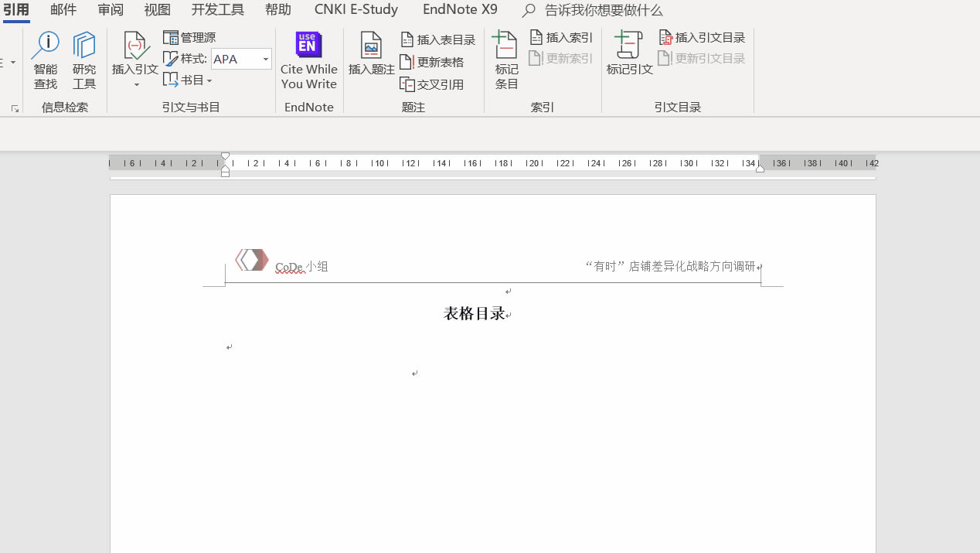Open the APA citation style dropdown

click(264, 58)
